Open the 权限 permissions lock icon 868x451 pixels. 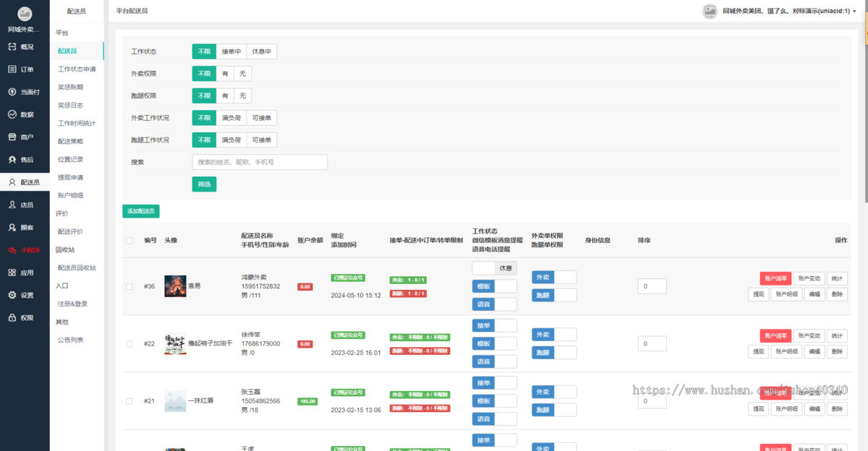pos(12,317)
